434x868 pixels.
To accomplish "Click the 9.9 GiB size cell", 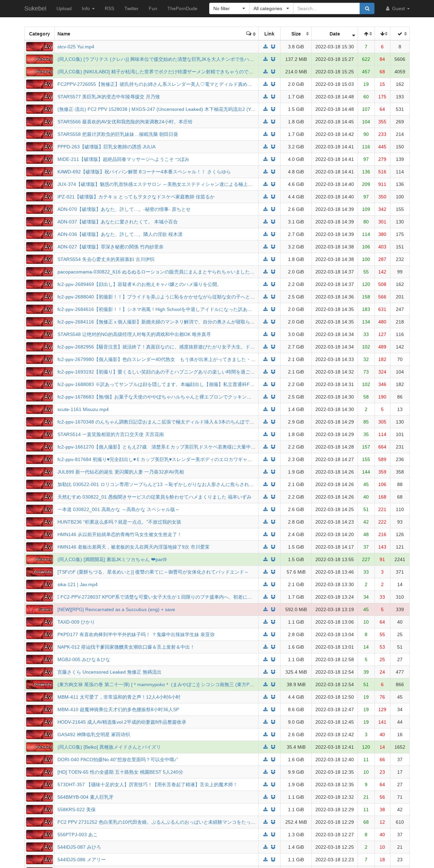I will pyautogui.click(x=296, y=772).
